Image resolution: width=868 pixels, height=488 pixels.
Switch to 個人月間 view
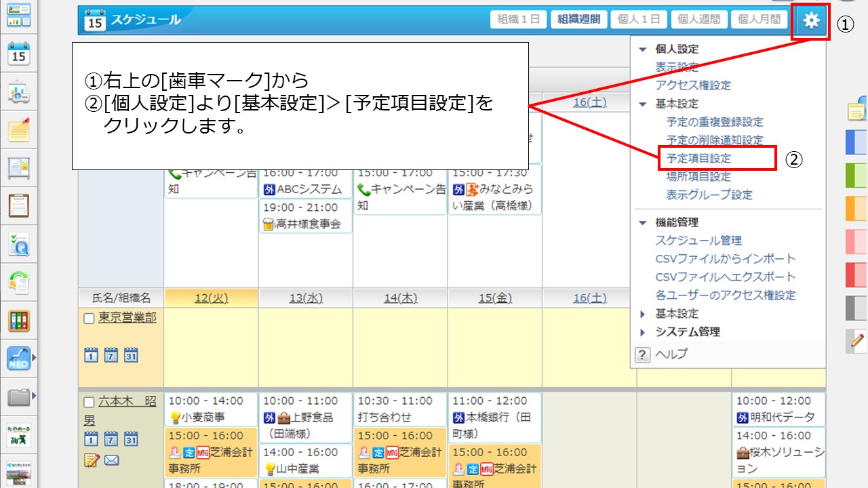tap(759, 20)
